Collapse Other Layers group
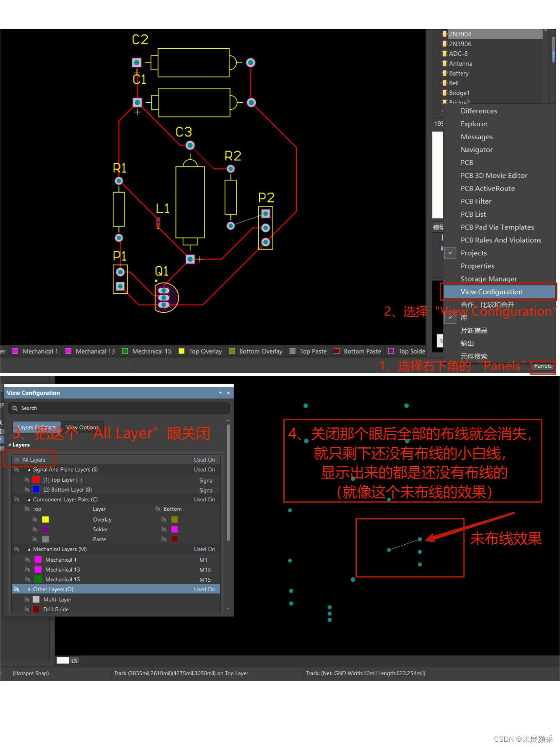The image size is (560, 747). 29,590
